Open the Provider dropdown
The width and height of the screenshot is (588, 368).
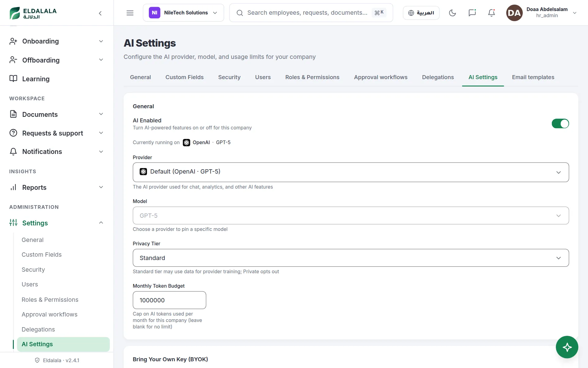click(351, 172)
